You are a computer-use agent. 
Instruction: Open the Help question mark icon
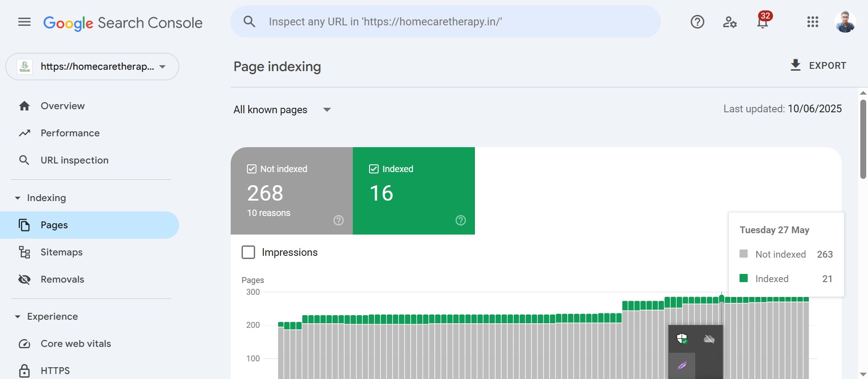[x=697, y=22]
